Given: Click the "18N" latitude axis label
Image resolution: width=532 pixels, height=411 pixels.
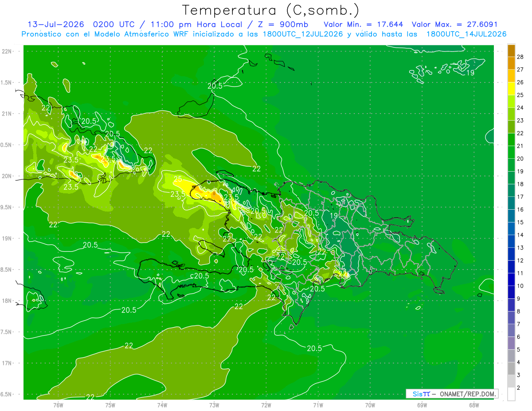Looking at the screenshot, I should [7, 301].
